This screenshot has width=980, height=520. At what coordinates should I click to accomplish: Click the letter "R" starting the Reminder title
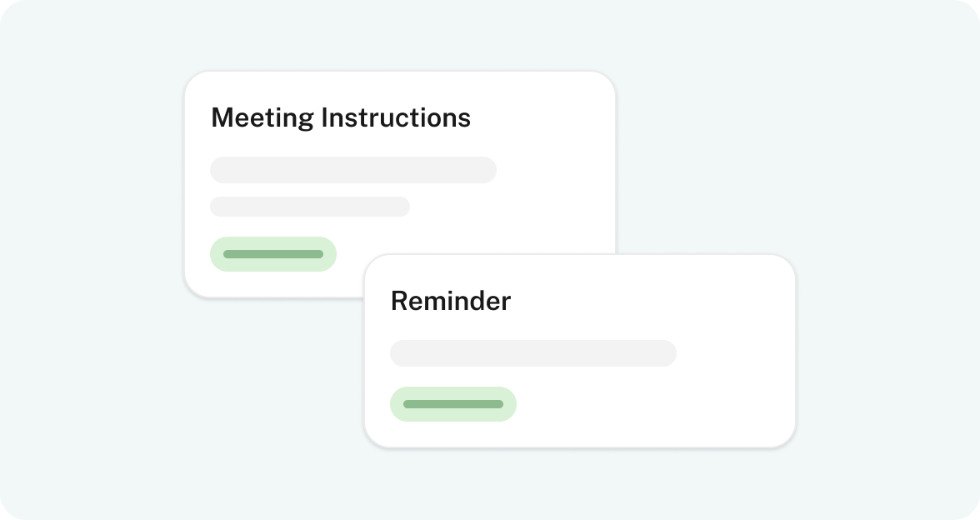click(399, 301)
